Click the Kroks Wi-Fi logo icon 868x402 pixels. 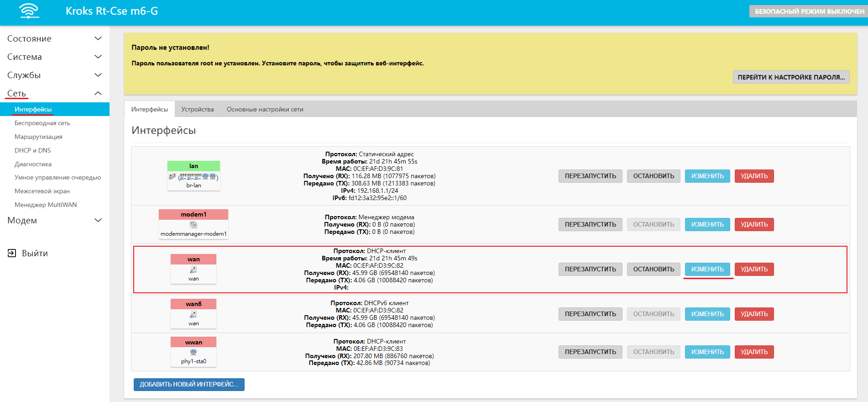(29, 11)
